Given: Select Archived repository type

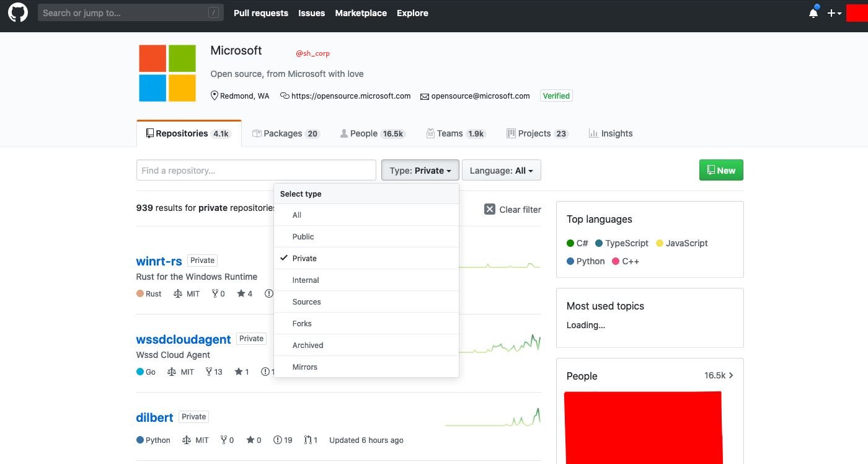Looking at the screenshot, I should 366,345.
